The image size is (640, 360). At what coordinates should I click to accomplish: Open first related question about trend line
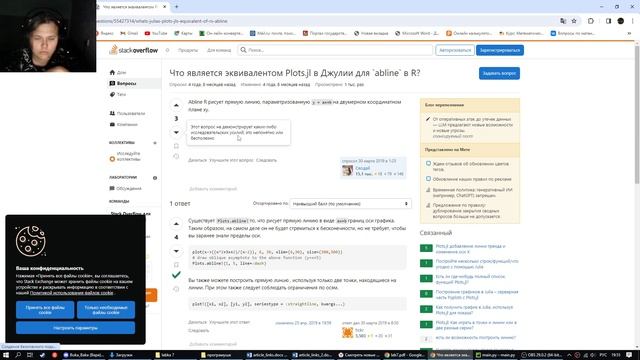pyautogui.click(x=470, y=249)
